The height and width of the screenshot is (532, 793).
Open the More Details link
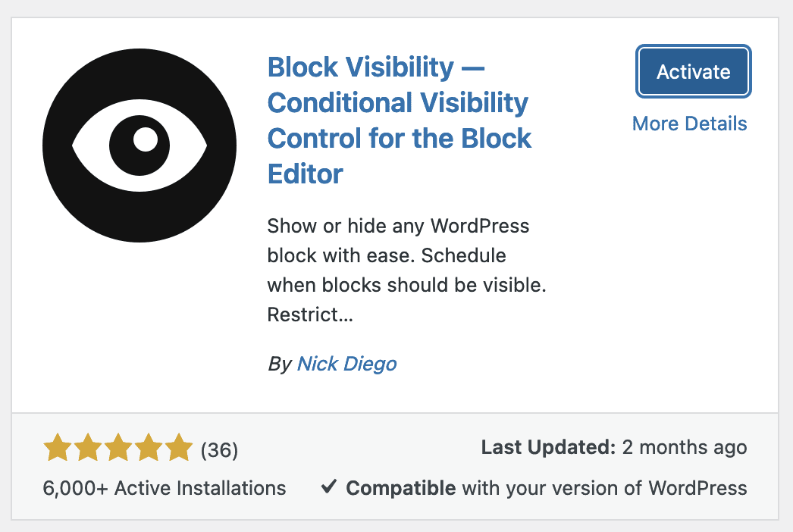coord(689,124)
